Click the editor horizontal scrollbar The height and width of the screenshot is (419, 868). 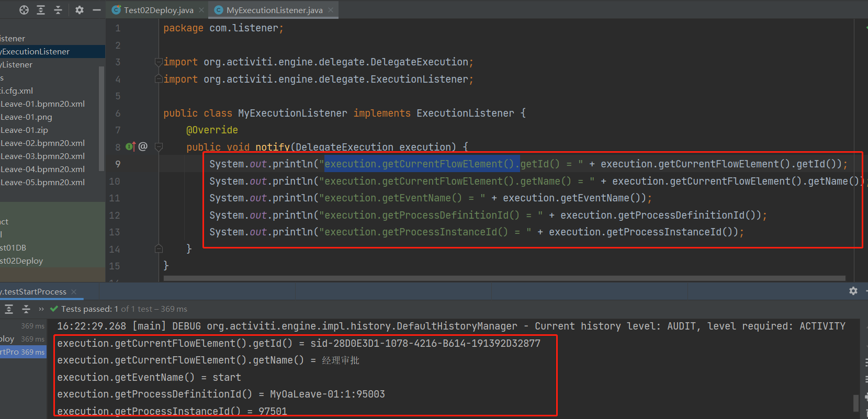tap(504, 278)
